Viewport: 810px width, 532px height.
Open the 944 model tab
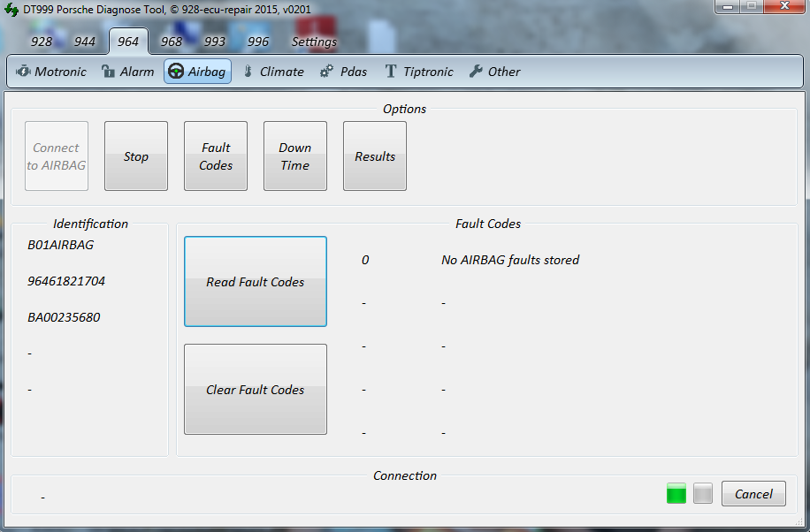click(x=85, y=42)
